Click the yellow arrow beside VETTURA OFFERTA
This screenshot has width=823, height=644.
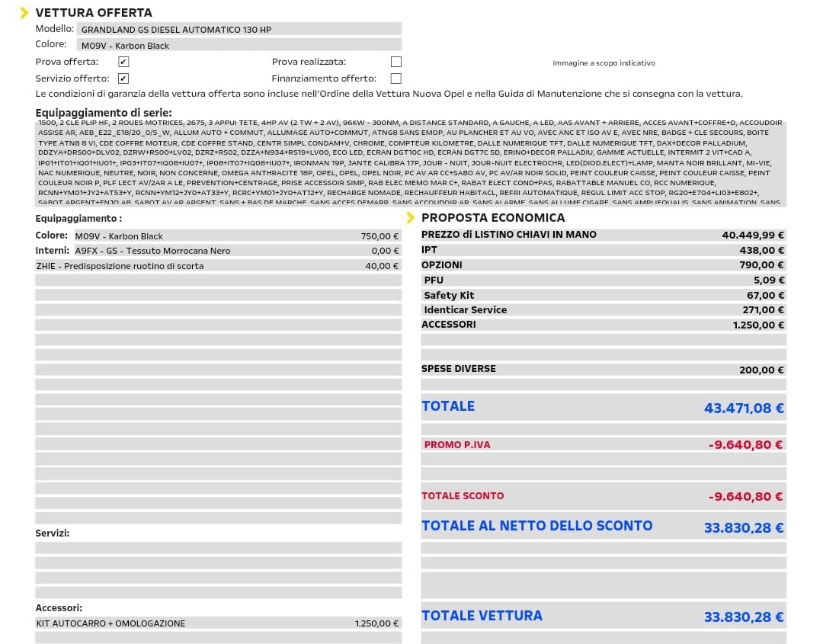point(24,13)
